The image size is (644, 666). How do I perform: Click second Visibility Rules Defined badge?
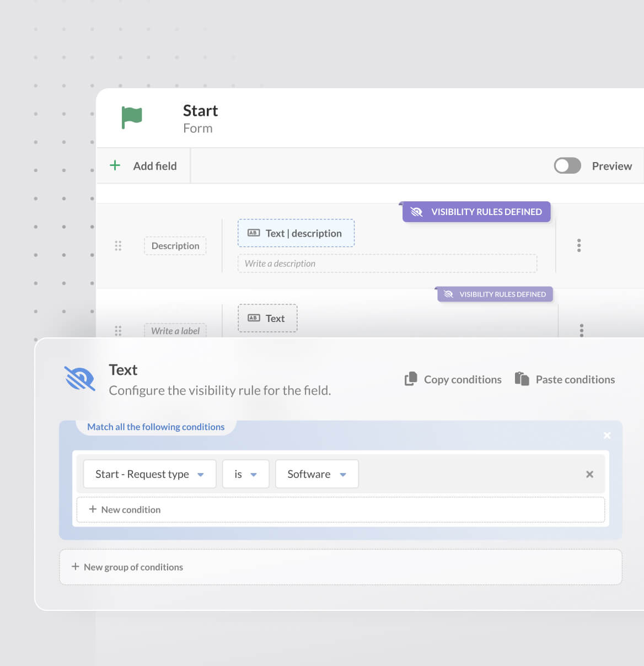495,294
